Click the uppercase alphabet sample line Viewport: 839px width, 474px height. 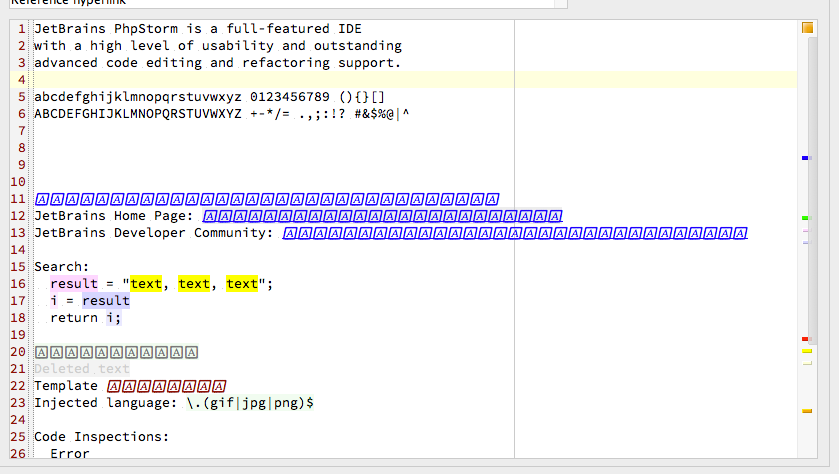pos(222,114)
